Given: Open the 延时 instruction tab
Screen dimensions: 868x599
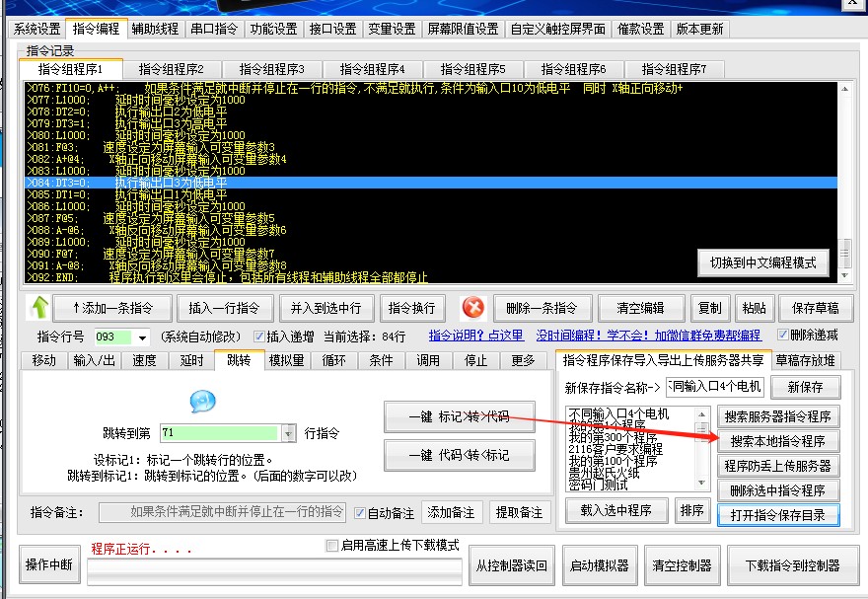Looking at the screenshot, I should click(191, 361).
